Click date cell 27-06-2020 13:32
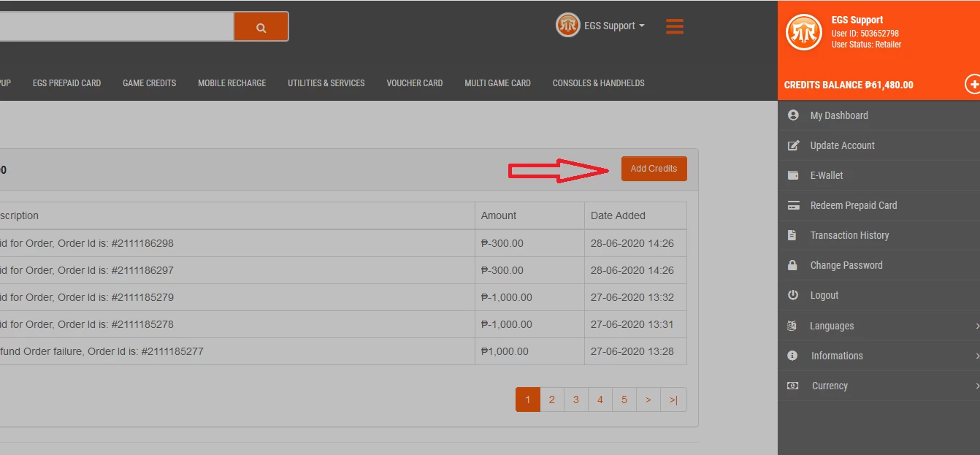 (635, 297)
